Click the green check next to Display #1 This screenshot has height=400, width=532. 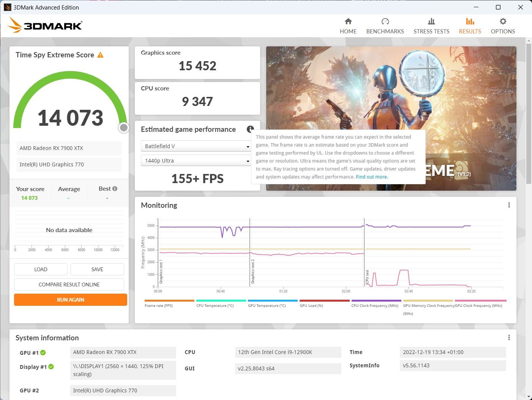pyautogui.click(x=51, y=367)
